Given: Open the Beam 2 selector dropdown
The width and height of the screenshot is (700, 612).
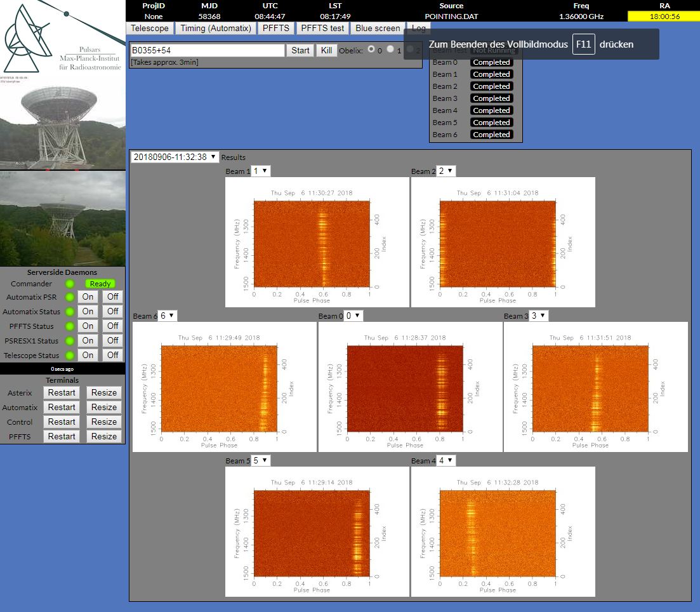Looking at the screenshot, I should pyautogui.click(x=446, y=171).
